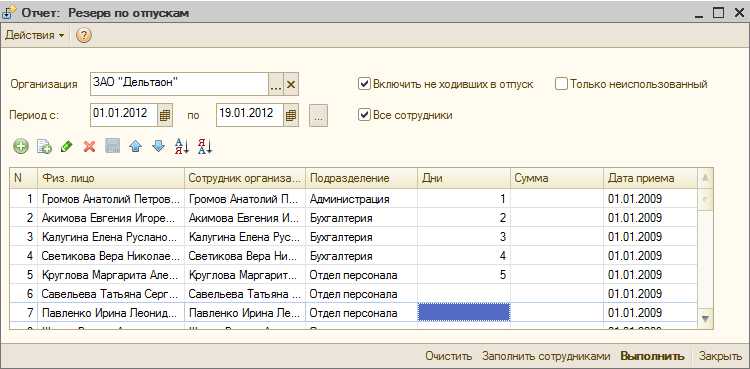Open period selection ellipsis button
This screenshot has height=369, width=750.
pos(319,115)
